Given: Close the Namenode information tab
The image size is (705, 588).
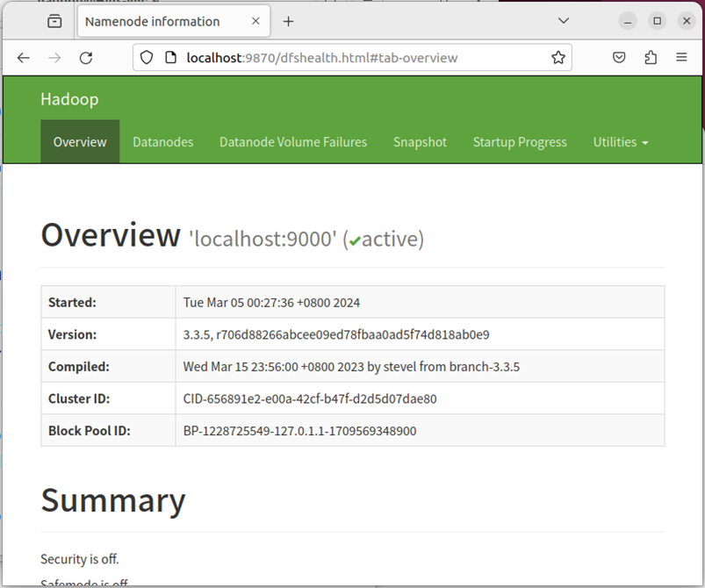Looking at the screenshot, I should pos(255,21).
